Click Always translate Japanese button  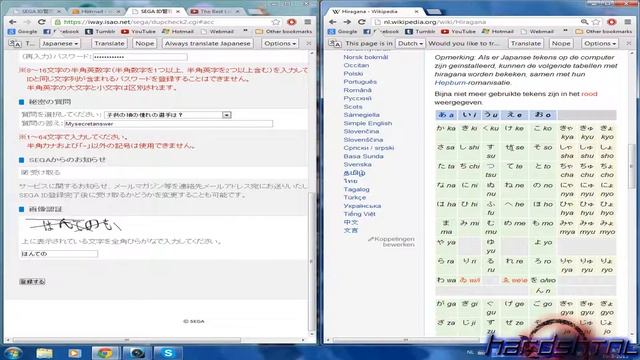point(208,43)
